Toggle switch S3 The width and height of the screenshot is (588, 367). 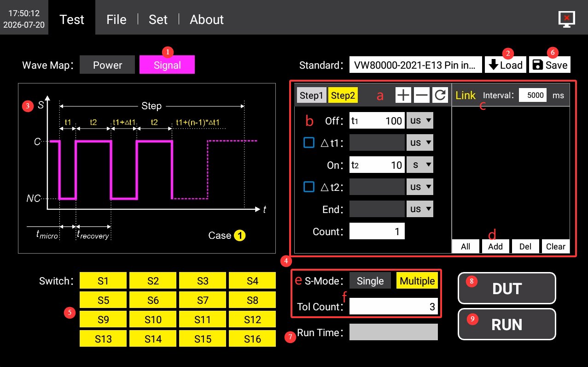(203, 281)
